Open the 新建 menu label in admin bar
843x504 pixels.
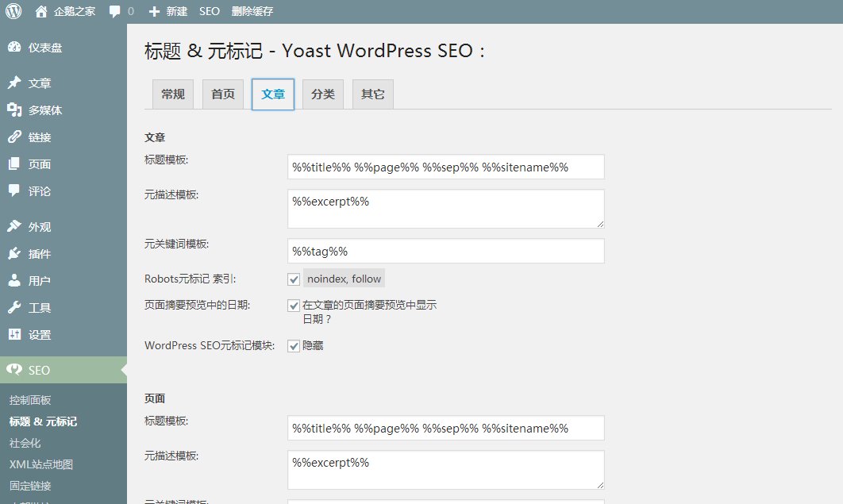pyautogui.click(x=177, y=11)
